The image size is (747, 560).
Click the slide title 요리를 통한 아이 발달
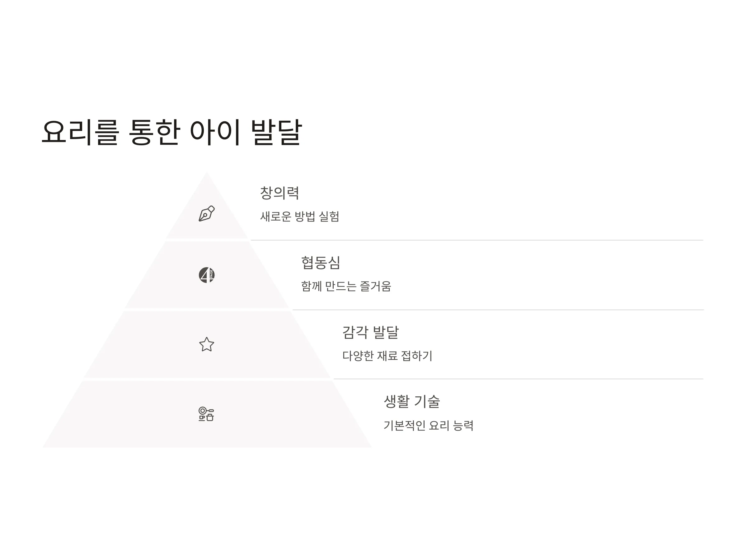coord(171,132)
